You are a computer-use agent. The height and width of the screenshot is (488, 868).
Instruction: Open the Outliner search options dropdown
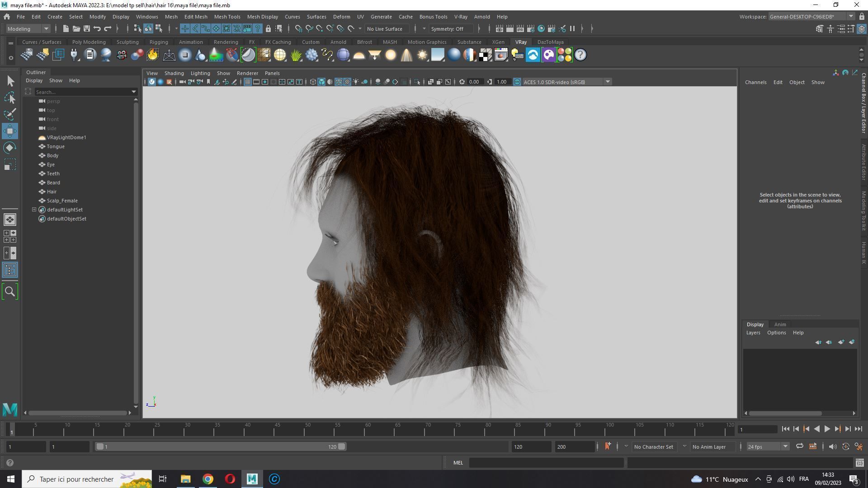coord(134,92)
